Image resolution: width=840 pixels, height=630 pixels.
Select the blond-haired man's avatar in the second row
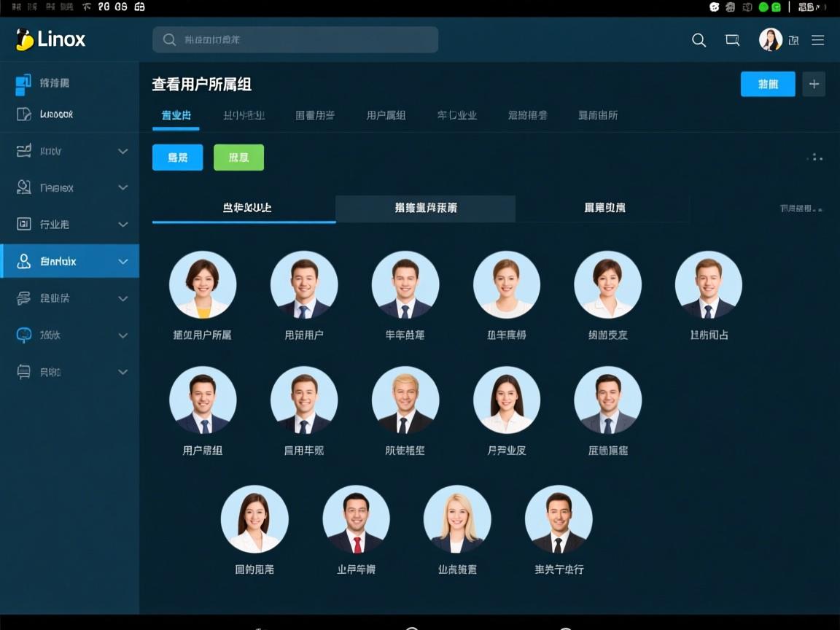[x=405, y=400]
